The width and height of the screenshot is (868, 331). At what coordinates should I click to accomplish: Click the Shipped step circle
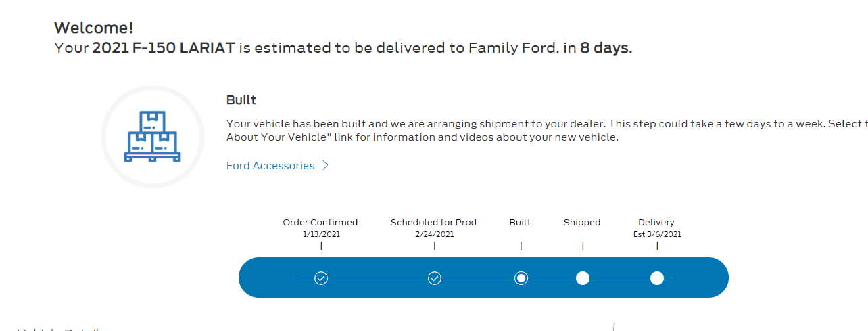pyautogui.click(x=582, y=278)
